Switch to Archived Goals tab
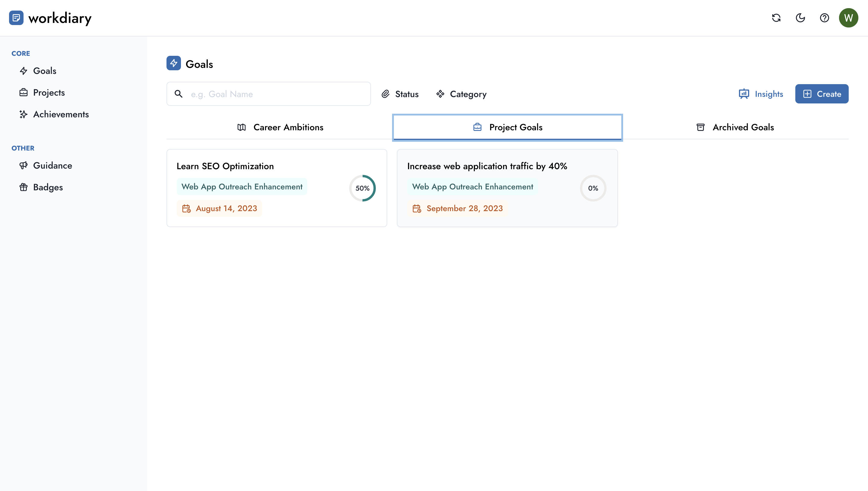Viewport: 868px width, 491px height. [x=735, y=127]
